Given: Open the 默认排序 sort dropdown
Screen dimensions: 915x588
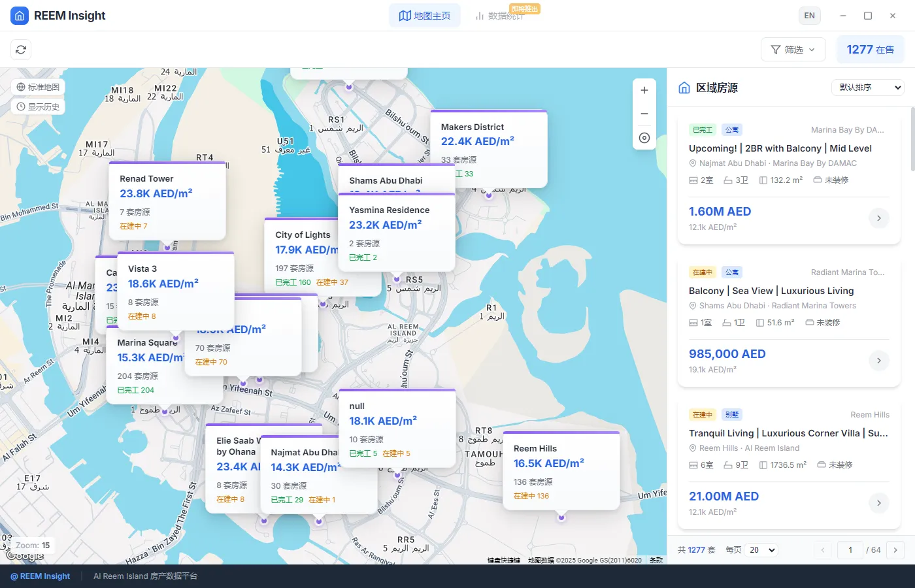Looking at the screenshot, I should tap(867, 88).
